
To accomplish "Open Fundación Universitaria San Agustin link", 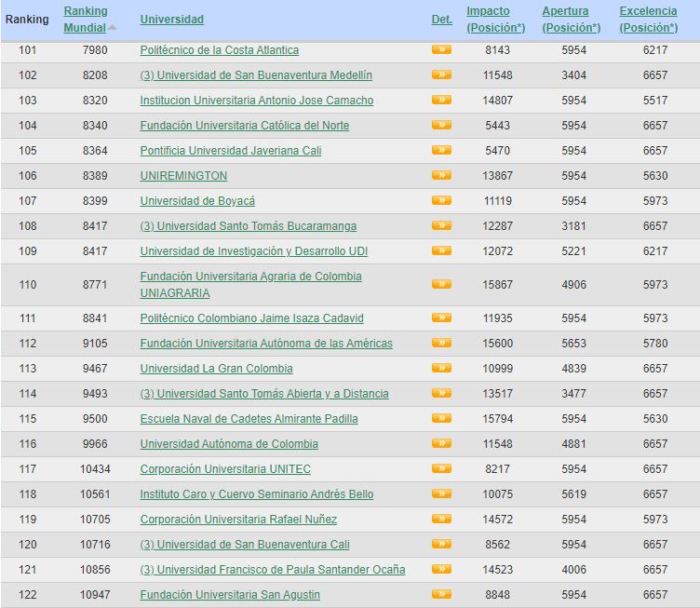I will pos(230,595).
